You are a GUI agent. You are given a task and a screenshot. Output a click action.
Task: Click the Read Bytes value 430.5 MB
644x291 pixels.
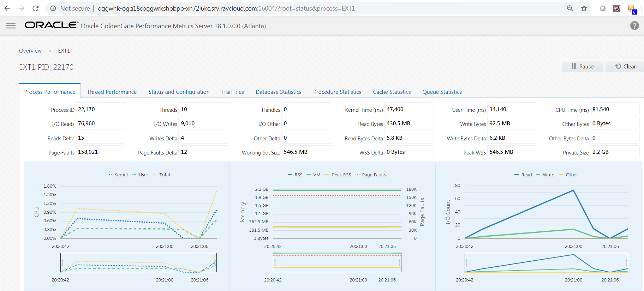click(x=409, y=123)
